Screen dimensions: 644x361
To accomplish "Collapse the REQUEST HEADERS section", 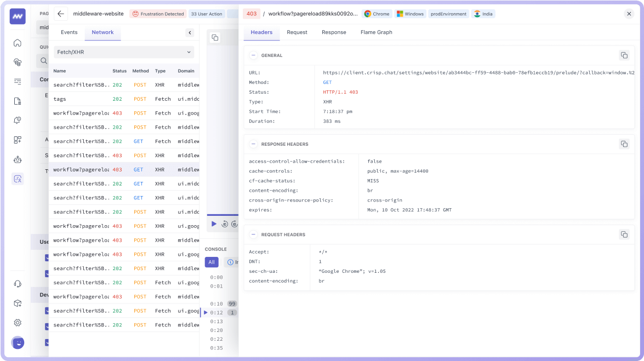I will [253, 234].
